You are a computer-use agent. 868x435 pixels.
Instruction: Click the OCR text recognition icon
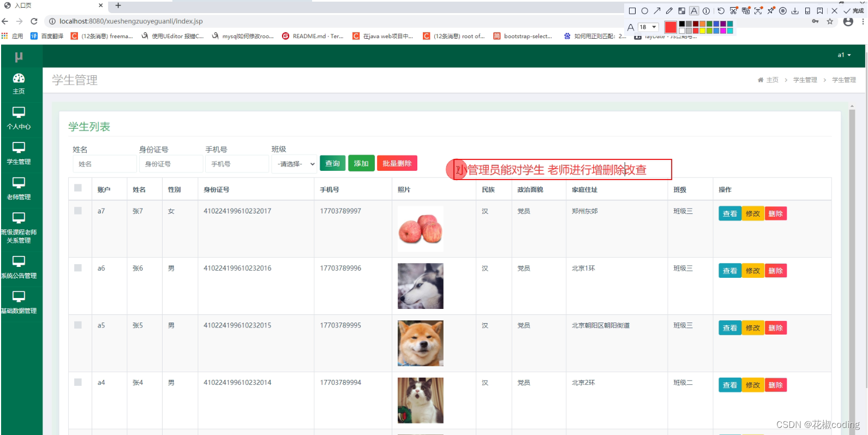(758, 10)
